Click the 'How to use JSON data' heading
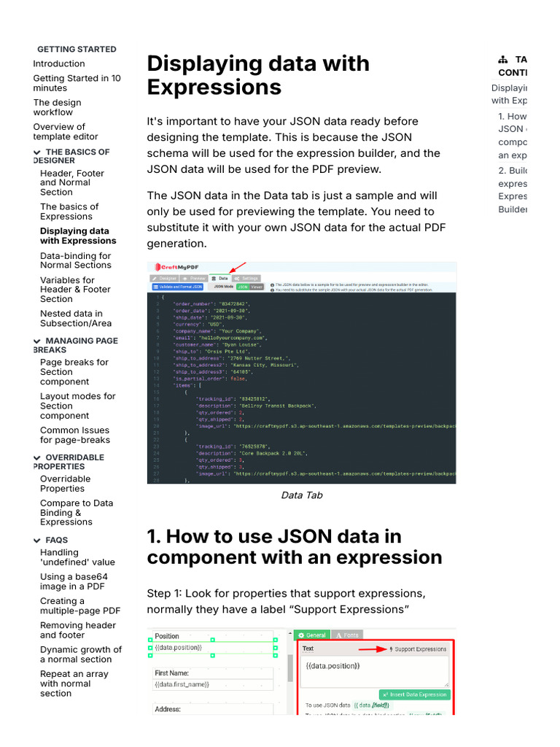The width and height of the screenshot is (560, 747). pos(295,547)
